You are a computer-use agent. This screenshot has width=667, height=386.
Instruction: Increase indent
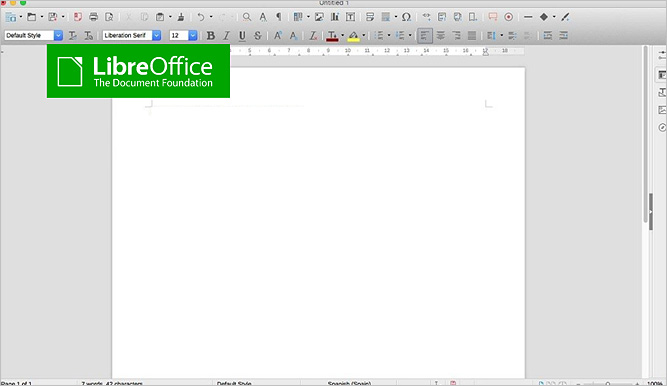tap(548, 36)
